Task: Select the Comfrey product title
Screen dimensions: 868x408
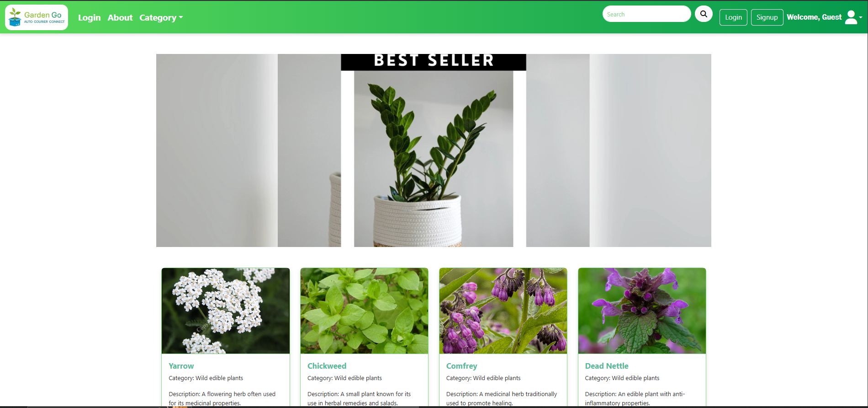Action: 461,366
